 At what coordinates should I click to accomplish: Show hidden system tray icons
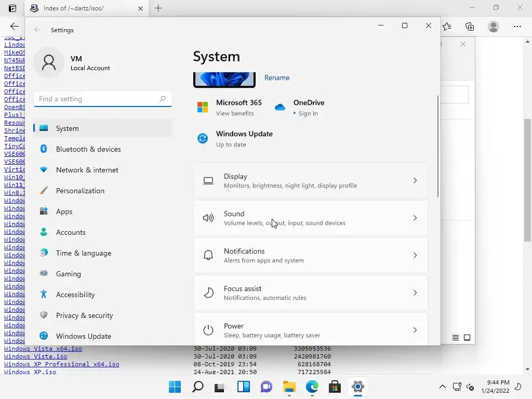[443, 387]
